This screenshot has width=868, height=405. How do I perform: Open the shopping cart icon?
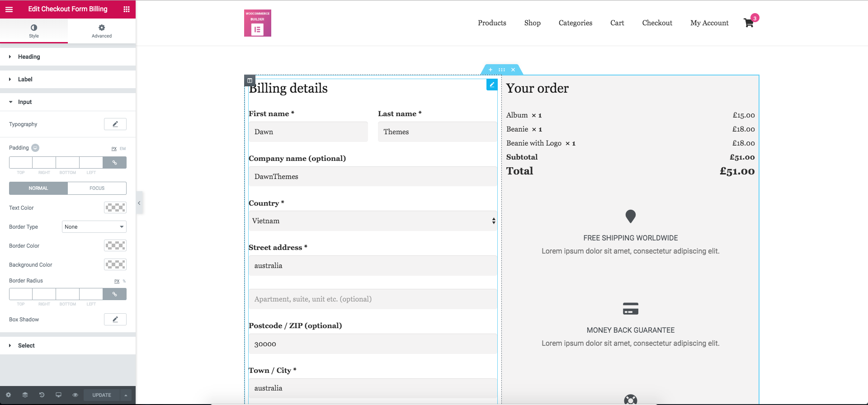click(749, 23)
